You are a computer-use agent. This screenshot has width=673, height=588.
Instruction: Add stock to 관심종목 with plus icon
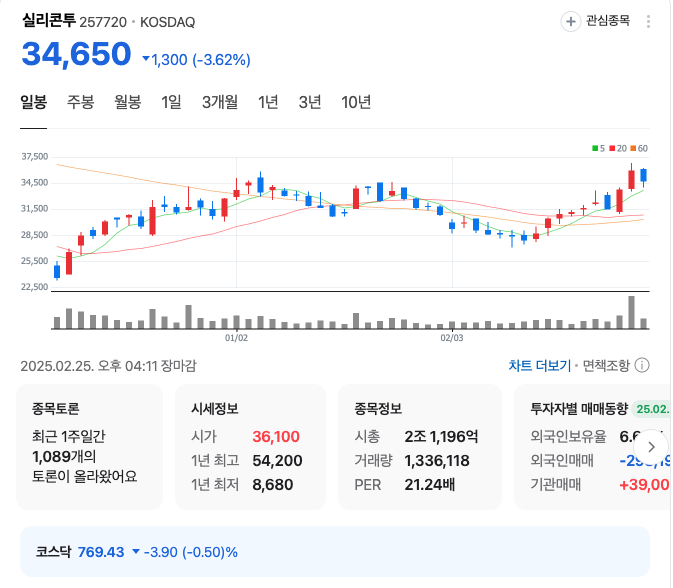pyautogui.click(x=570, y=21)
